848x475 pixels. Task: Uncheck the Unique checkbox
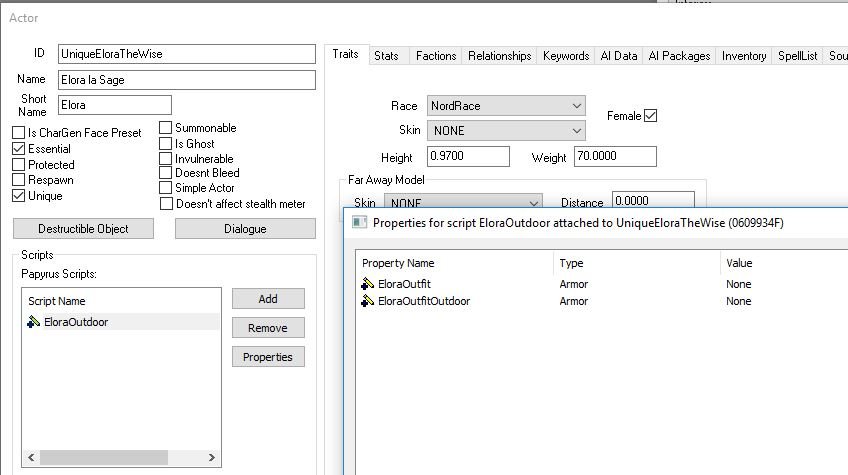pyautogui.click(x=18, y=196)
